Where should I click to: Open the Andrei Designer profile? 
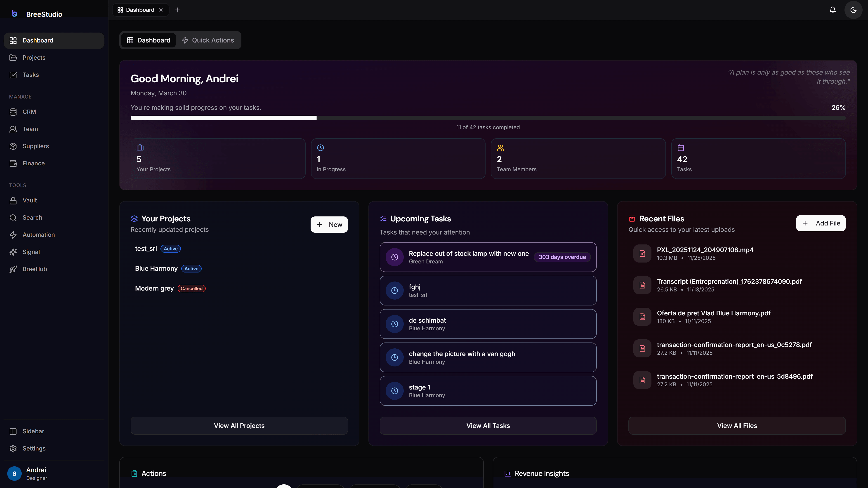(x=54, y=474)
